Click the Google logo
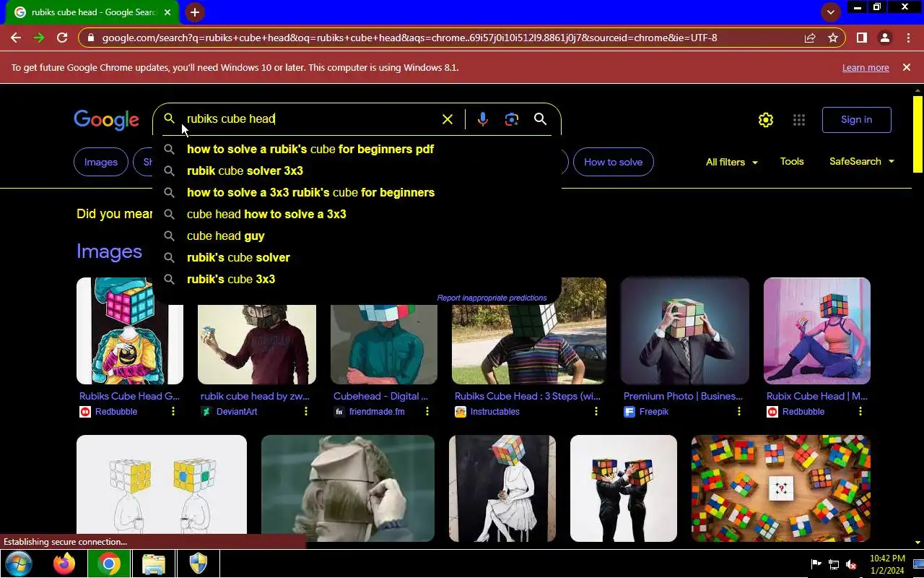 coord(106,120)
